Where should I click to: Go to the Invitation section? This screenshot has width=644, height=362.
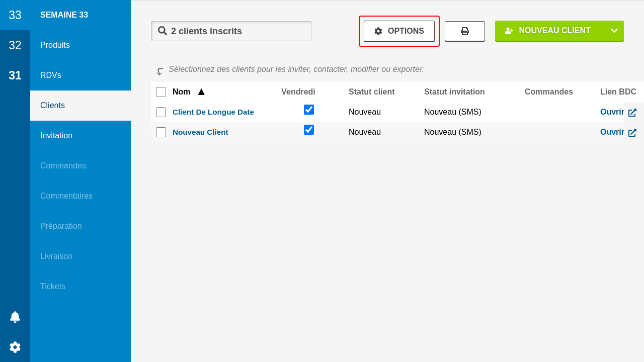[x=56, y=136]
